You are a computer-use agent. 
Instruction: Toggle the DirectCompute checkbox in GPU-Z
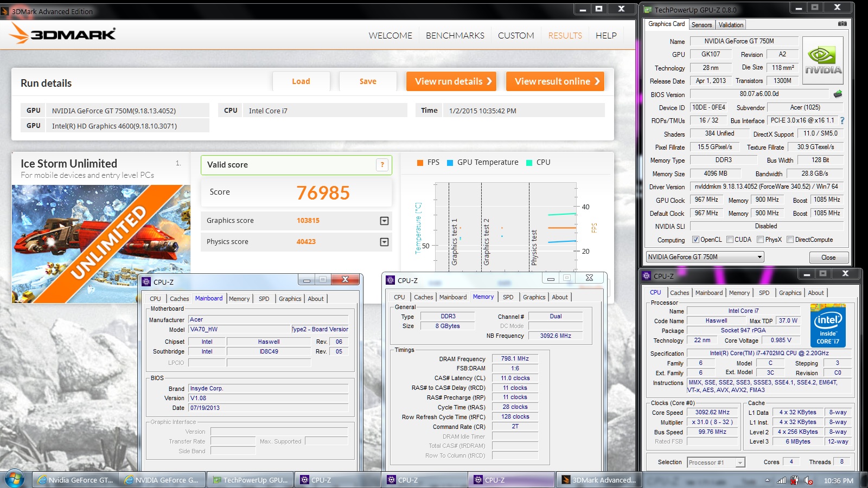[790, 240]
